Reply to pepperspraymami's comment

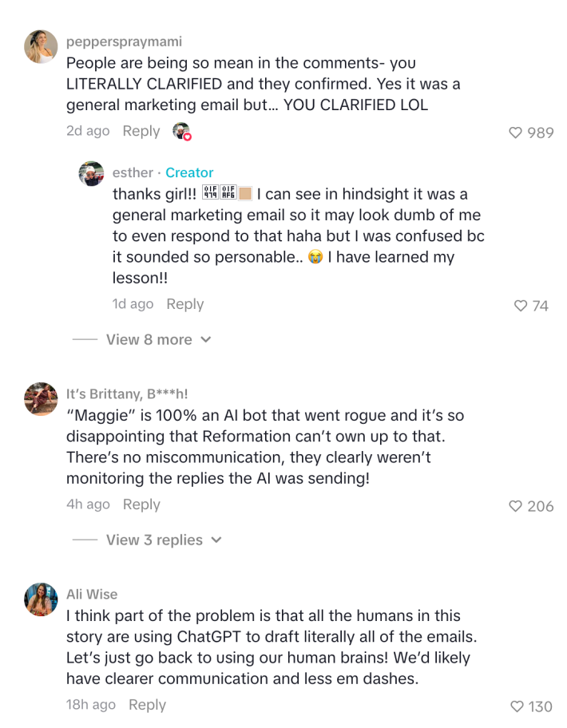141,131
